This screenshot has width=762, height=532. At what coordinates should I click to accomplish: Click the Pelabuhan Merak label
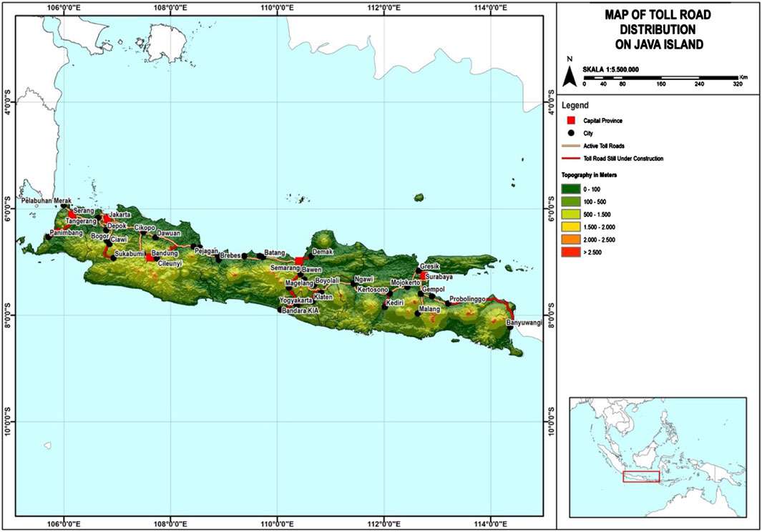47,201
